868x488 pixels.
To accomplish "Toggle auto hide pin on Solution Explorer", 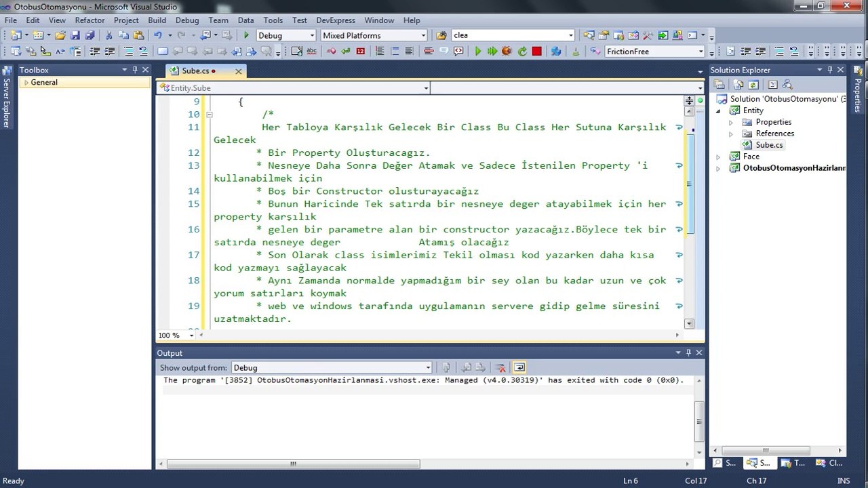I will tap(830, 70).
